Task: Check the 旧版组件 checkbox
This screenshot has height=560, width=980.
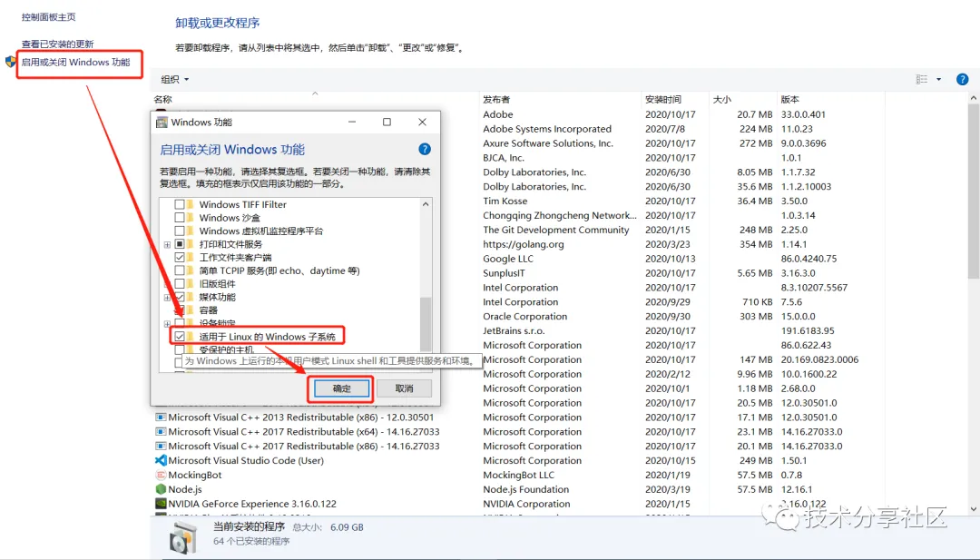Action: 180,284
